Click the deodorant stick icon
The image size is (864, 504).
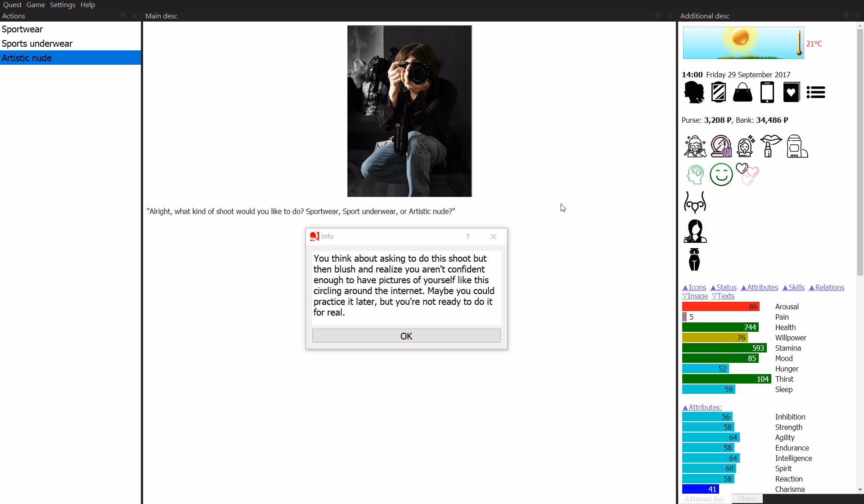[x=796, y=146]
